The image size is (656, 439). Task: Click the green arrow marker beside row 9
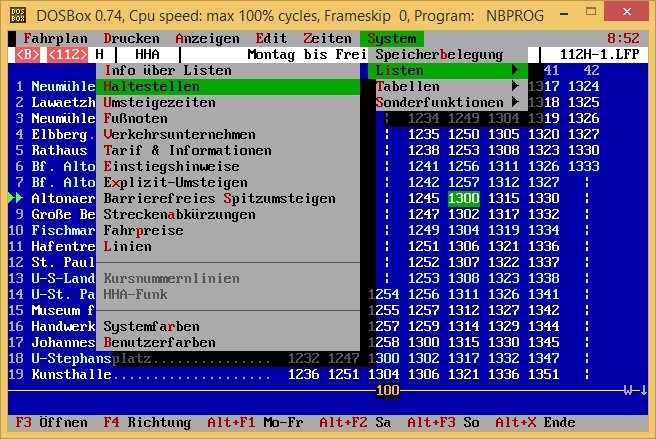[x=14, y=198]
